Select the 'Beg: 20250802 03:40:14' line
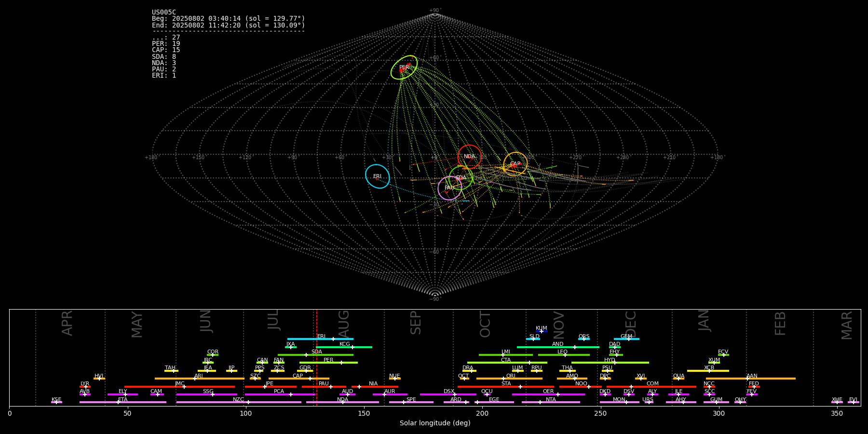 [229, 19]
